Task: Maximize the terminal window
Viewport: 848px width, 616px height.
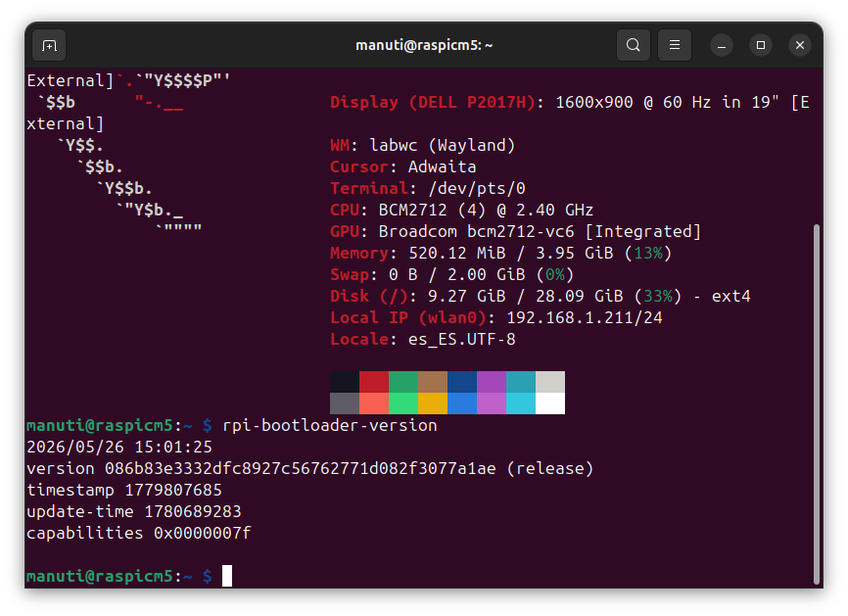Action: point(761,45)
